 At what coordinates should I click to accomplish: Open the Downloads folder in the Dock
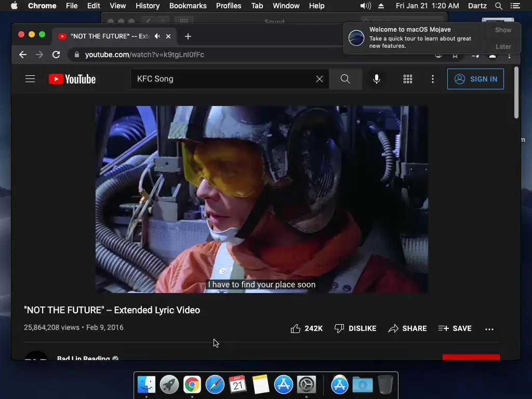pyautogui.click(x=362, y=385)
